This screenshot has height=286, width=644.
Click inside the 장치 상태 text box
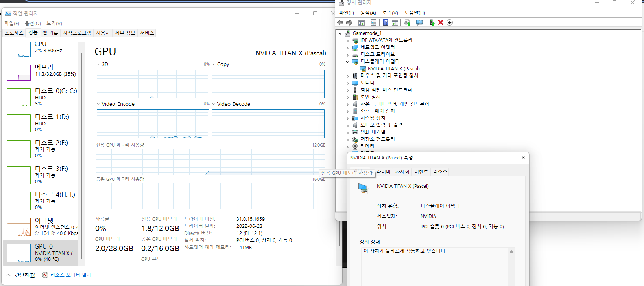[x=435, y=267]
